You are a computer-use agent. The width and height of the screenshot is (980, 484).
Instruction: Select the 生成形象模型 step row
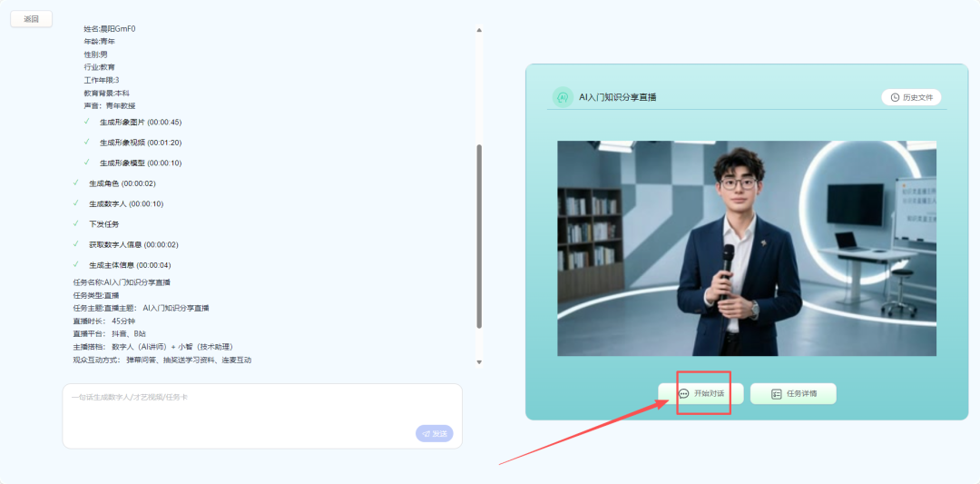point(140,163)
